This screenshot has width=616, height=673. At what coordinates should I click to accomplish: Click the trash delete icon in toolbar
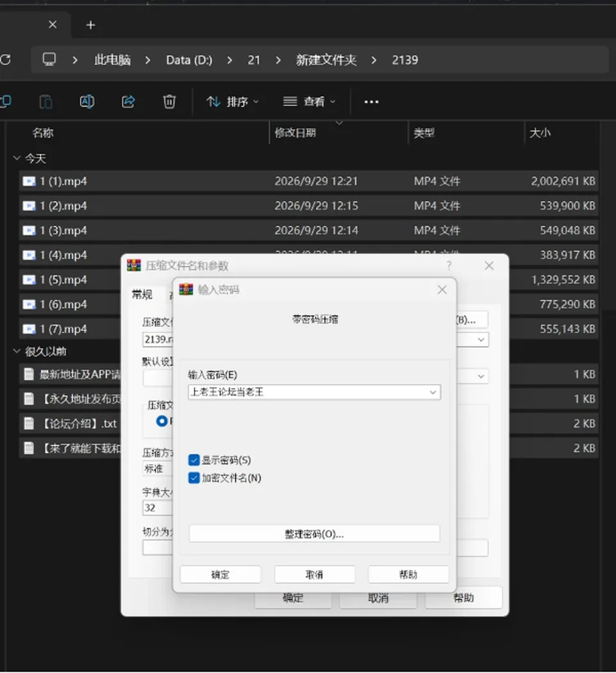[169, 101]
